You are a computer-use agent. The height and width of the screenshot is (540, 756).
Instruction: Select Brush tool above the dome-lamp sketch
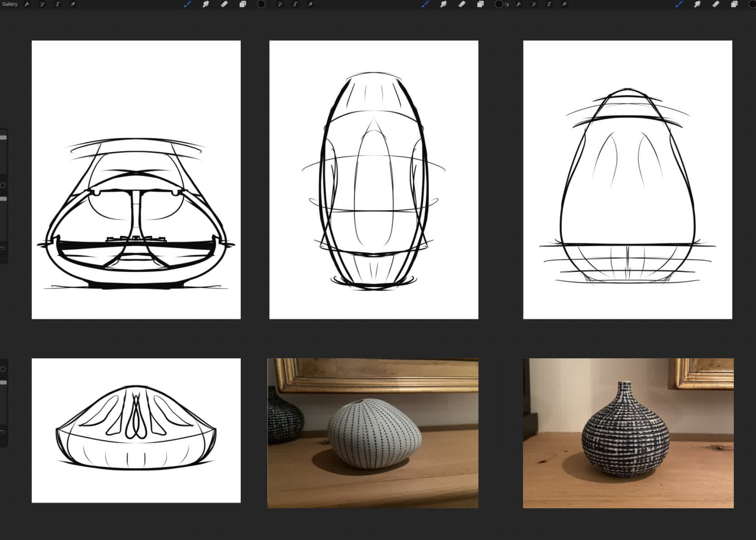[x=187, y=4]
